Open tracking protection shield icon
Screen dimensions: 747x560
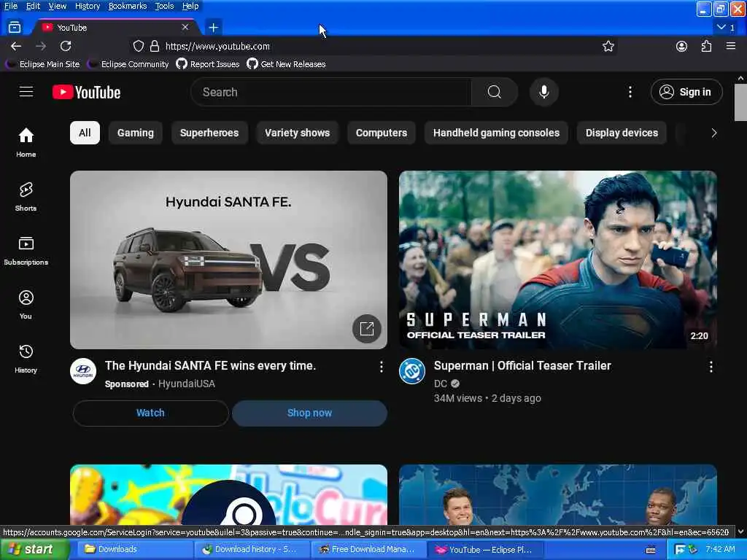(x=138, y=46)
